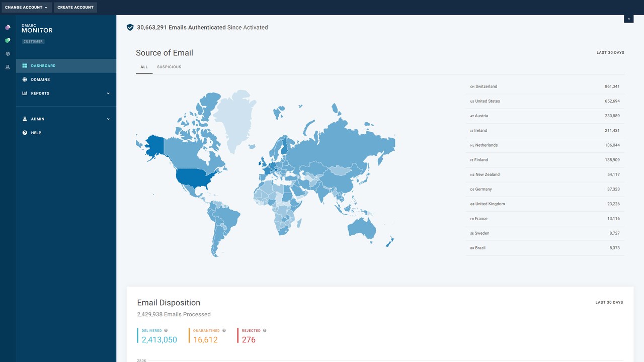Open the user profile icon in the left rail
This screenshot has height=362, width=644.
[8, 67]
